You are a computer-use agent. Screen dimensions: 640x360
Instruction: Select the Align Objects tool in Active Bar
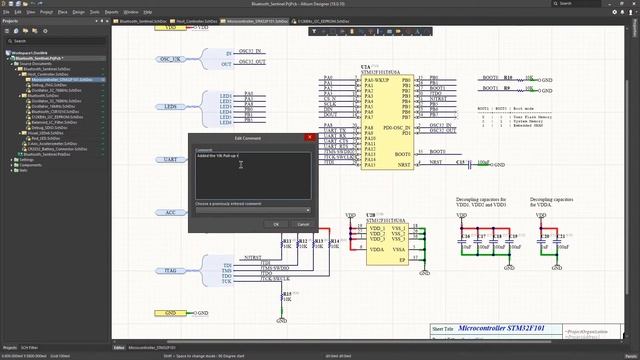pos(342,31)
